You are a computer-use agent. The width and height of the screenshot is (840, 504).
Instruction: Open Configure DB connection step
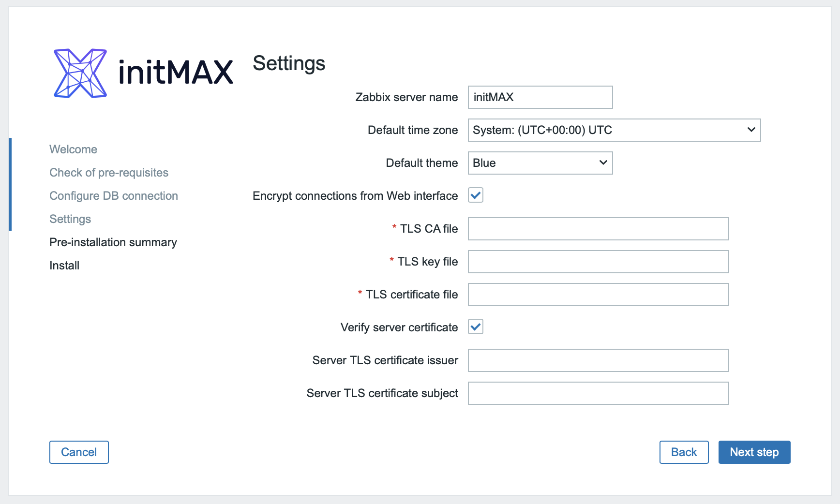[114, 196]
